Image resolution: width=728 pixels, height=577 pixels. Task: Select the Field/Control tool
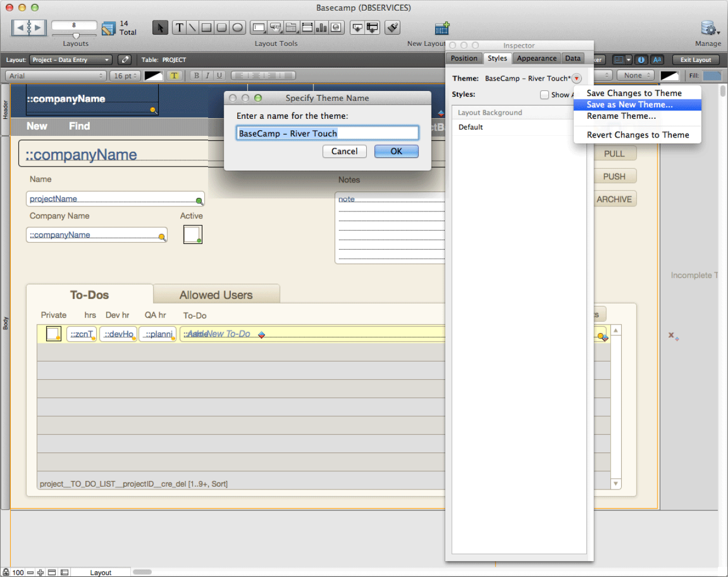coord(259,27)
